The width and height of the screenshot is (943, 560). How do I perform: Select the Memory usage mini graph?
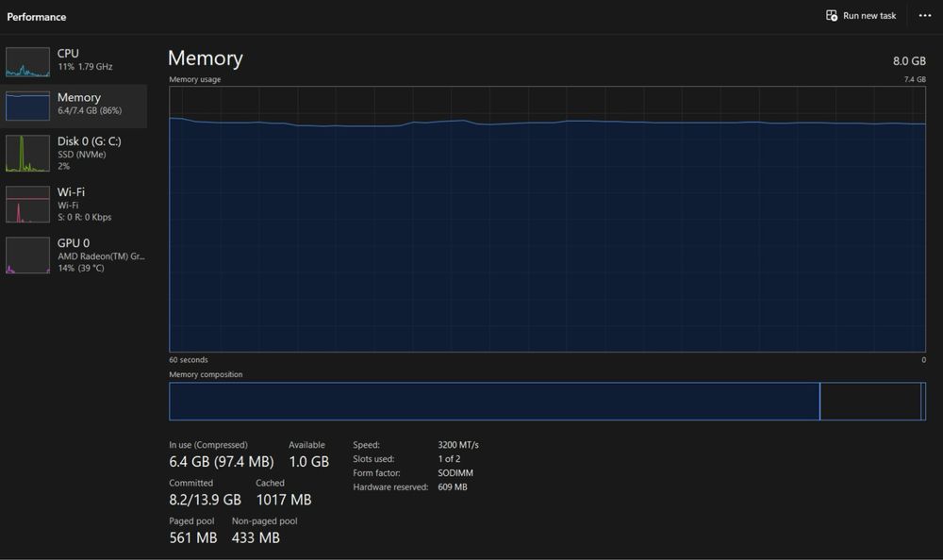[27, 106]
